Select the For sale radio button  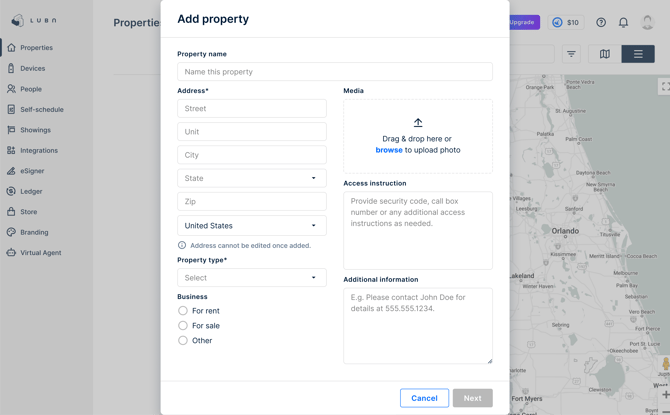[x=183, y=326]
